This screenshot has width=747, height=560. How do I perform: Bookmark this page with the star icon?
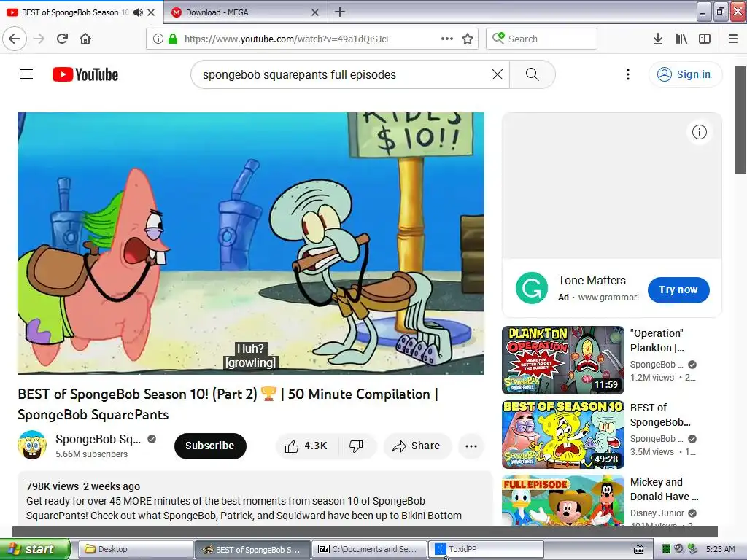468,39
